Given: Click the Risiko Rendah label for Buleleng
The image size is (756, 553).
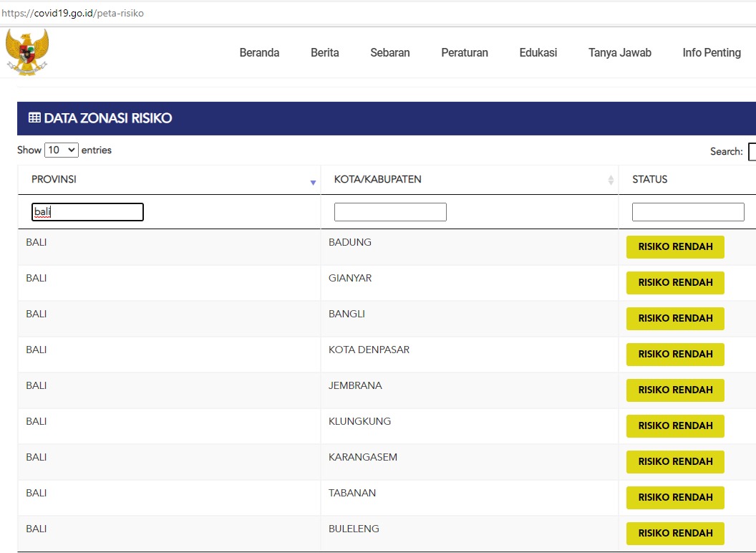Looking at the screenshot, I should [675, 533].
